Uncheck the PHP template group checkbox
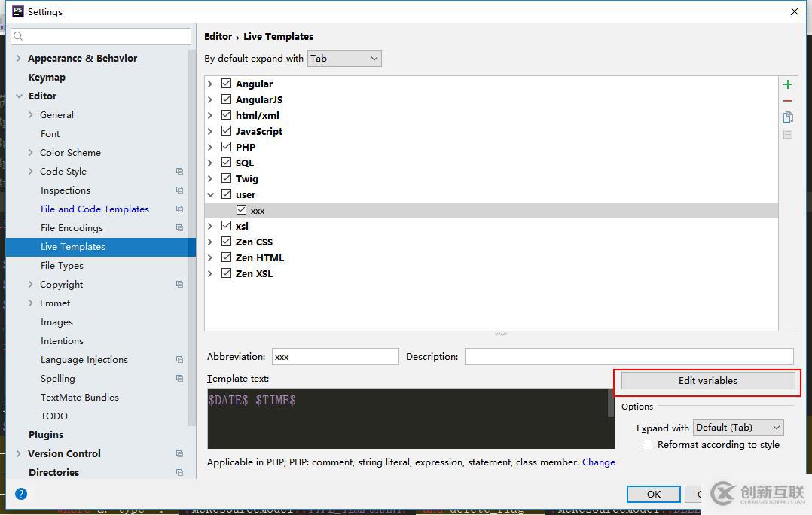The height and width of the screenshot is (515, 812). point(226,147)
